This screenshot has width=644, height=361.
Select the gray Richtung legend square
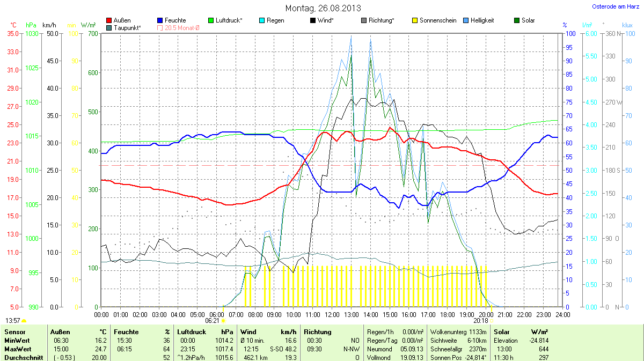click(364, 20)
